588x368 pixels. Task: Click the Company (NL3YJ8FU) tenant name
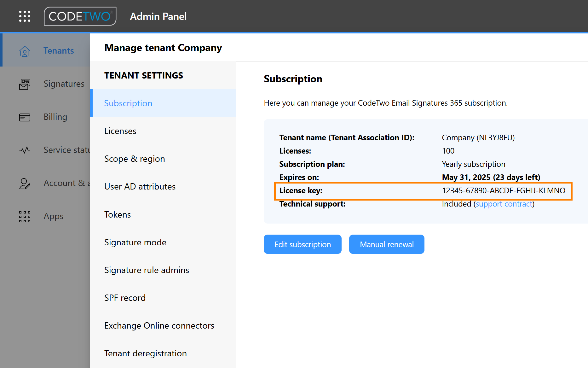478,138
